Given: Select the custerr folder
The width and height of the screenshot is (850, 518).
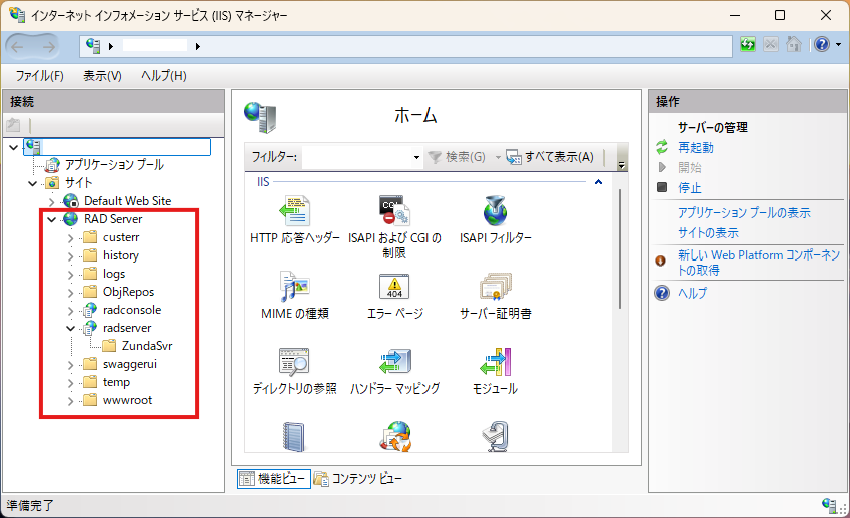Looking at the screenshot, I should [121, 237].
